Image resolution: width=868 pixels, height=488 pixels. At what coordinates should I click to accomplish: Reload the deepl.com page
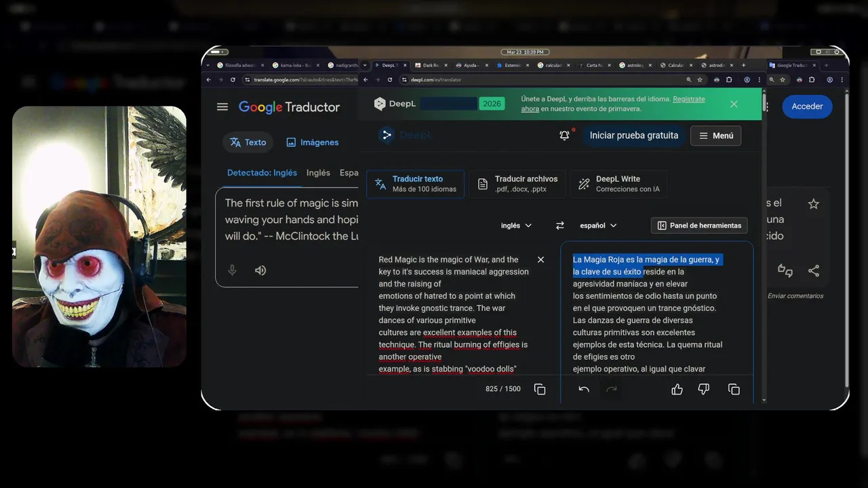click(x=389, y=79)
